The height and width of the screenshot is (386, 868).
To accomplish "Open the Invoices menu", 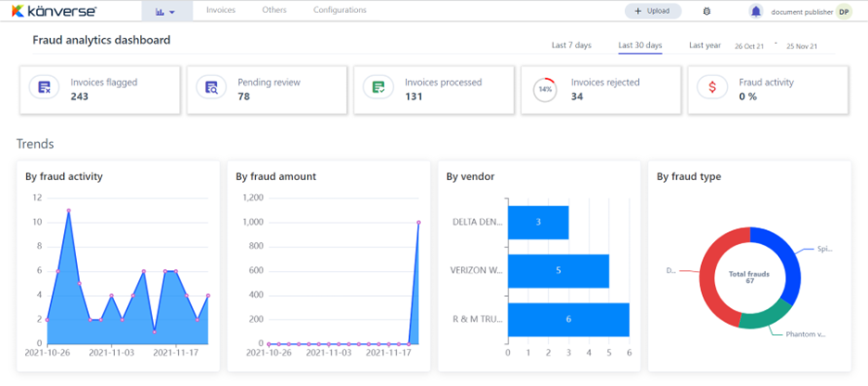I will pyautogui.click(x=221, y=10).
